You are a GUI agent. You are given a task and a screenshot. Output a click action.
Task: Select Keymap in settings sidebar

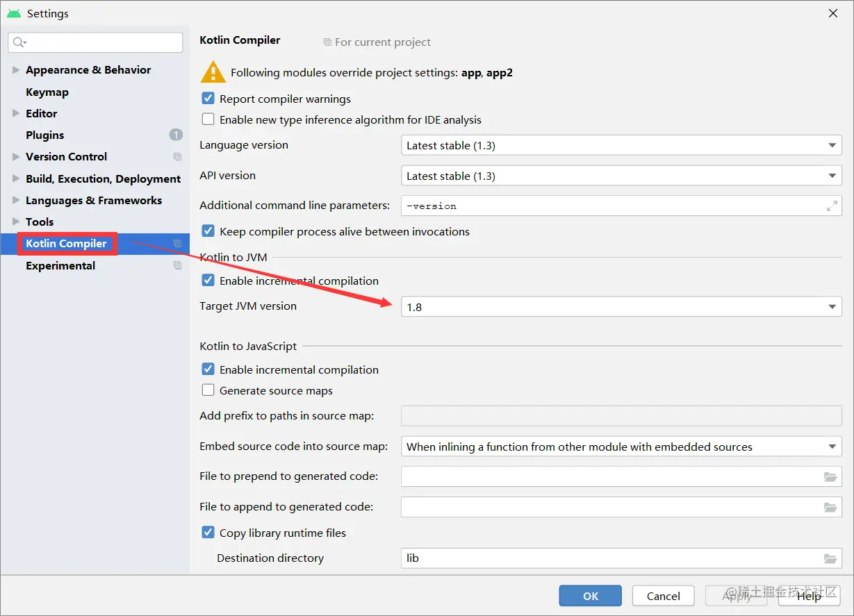coord(47,92)
